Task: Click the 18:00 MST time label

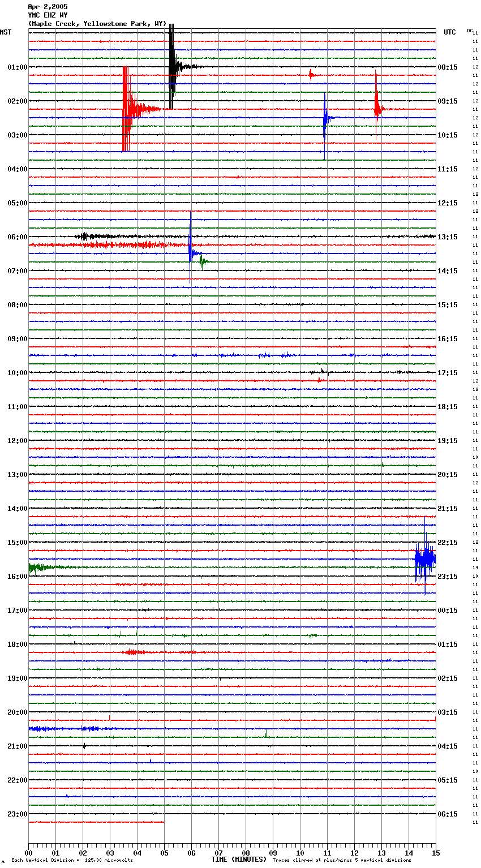Action: coord(18,644)
